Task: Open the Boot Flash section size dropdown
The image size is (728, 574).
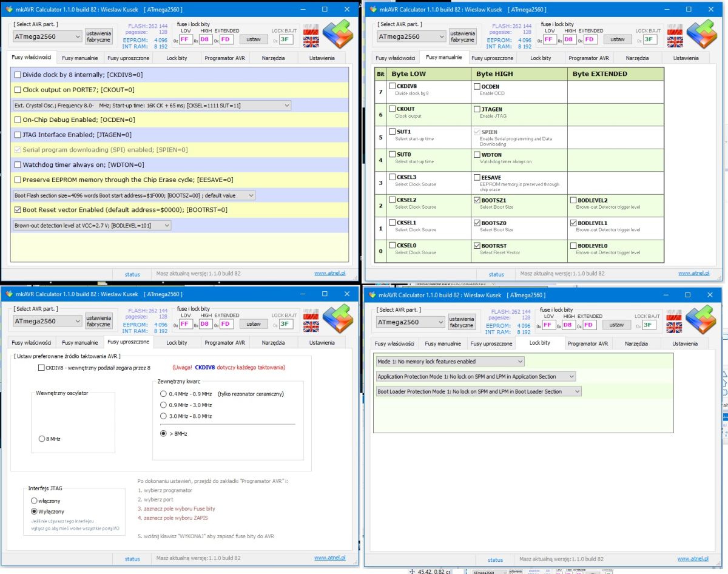Action: point(134,195)
